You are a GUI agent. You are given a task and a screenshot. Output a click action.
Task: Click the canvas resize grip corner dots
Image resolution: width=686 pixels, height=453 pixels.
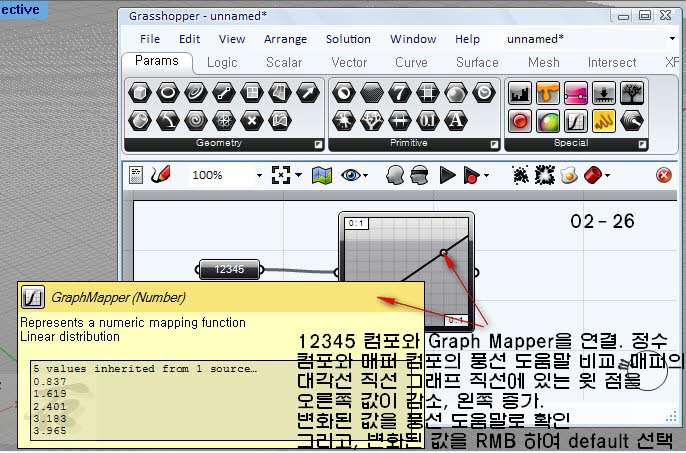click(x=671, y=417)
